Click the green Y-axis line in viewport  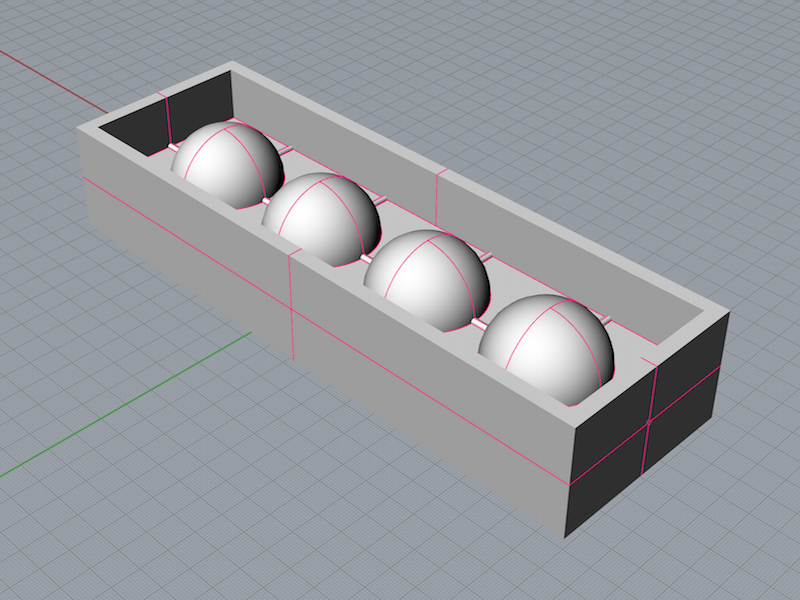(125, 405)
